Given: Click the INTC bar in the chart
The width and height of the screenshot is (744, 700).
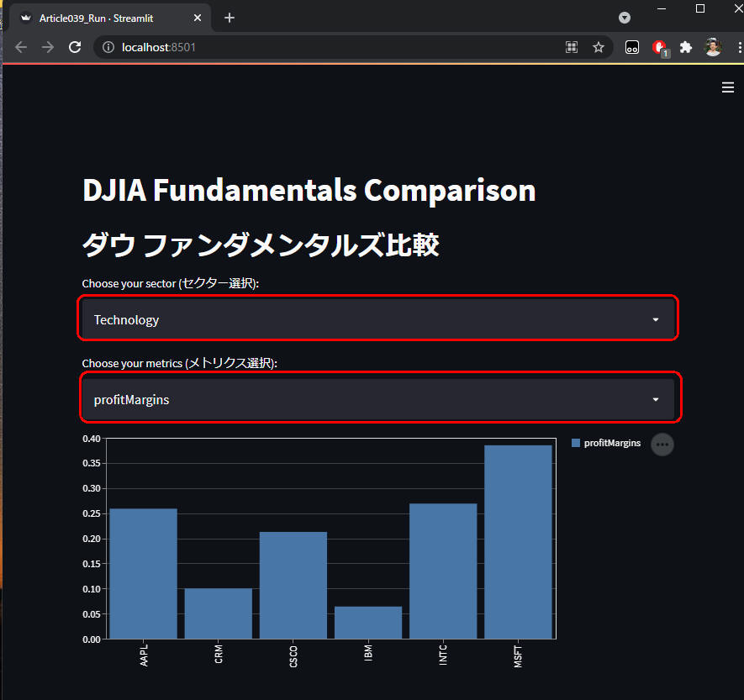Looking at the screenshot, I should tap(443, 571).
